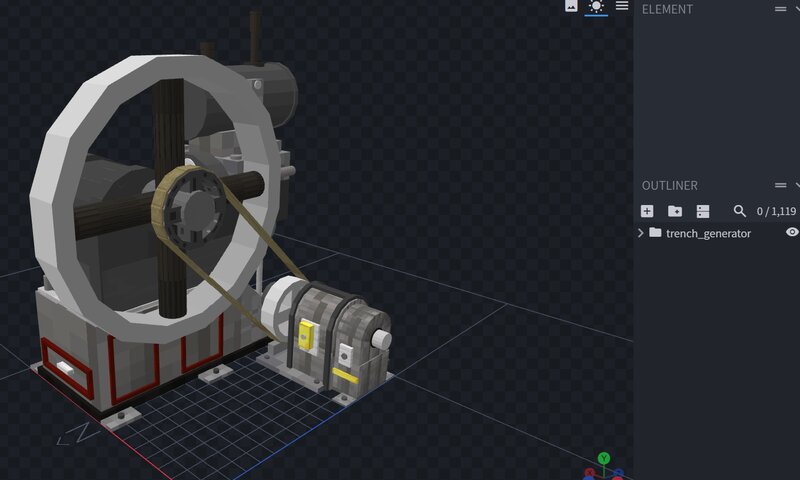
Task: Click the Add Group folder icon
Action: (675, 211)
